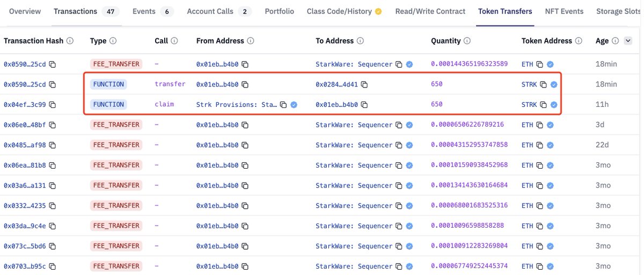Click the Age column info icon
The height and width of the screenshot is (275, 644).
pos(616,41)
